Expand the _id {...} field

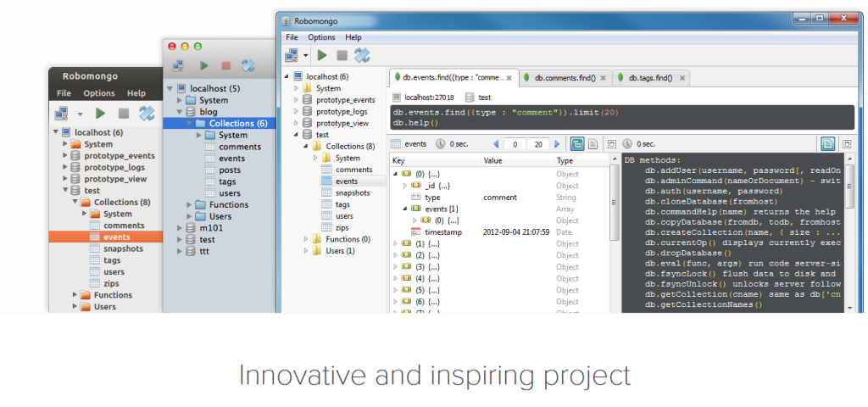pos(404,186)
